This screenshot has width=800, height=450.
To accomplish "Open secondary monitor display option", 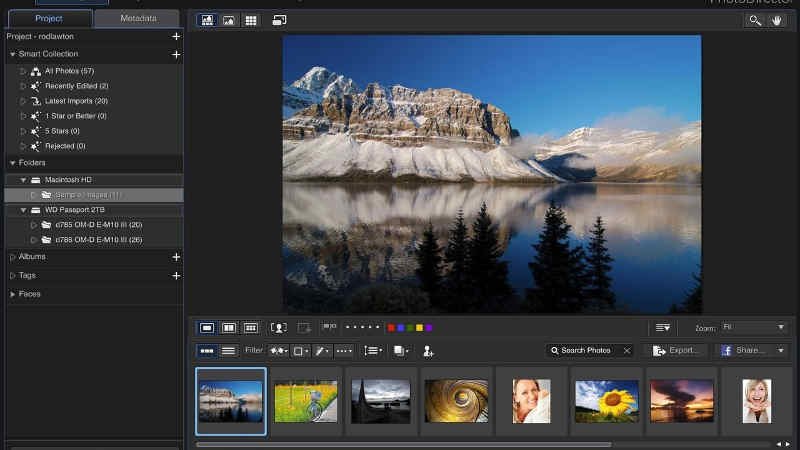I will (279, 20).
